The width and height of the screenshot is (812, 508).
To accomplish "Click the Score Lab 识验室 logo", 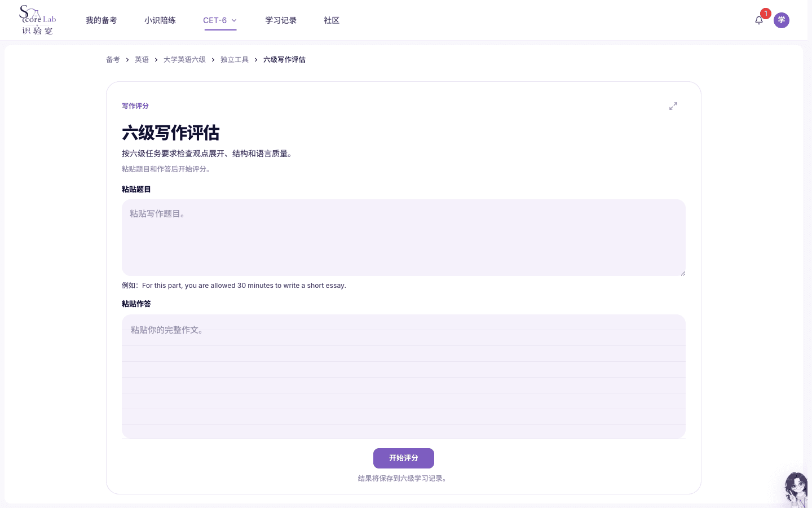I will tap(38, 20).
